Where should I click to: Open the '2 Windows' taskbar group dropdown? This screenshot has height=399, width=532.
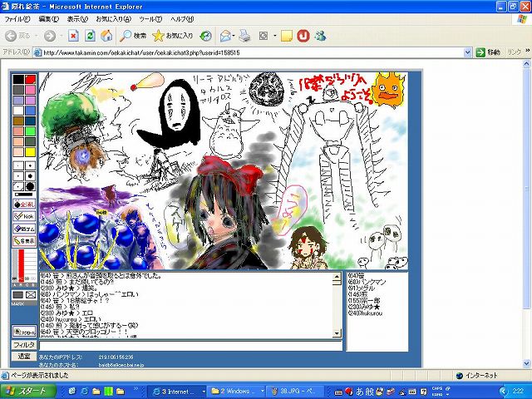263,392
